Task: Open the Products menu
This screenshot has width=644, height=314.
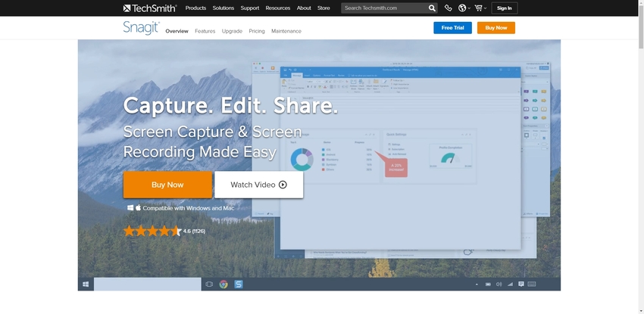Action: (195, 8)
